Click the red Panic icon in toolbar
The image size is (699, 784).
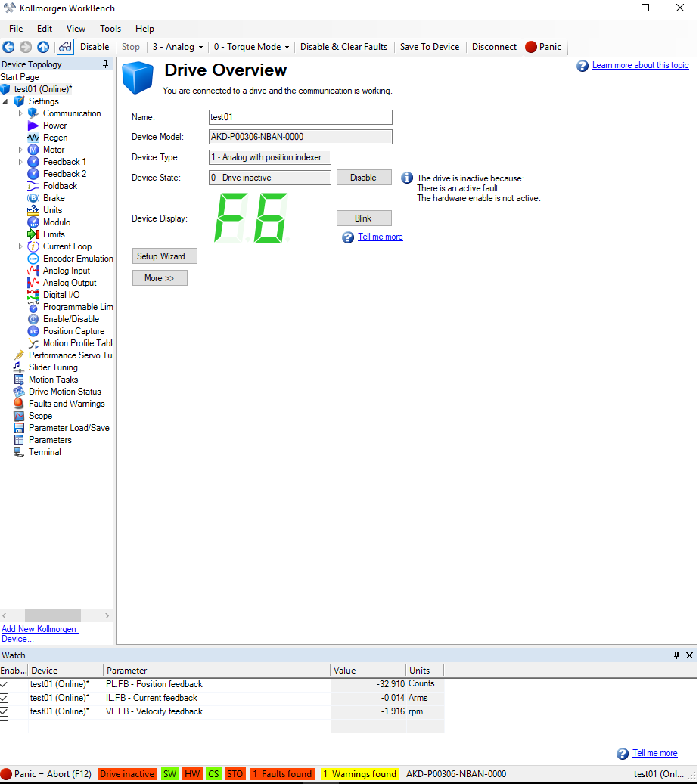coord(531,47)
